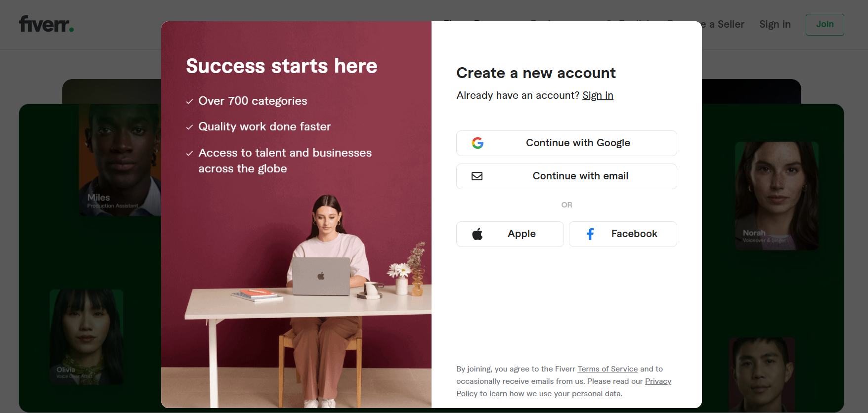
Task: Select Miles Production Assistant portrait
Action: click(x=120, y=160)
